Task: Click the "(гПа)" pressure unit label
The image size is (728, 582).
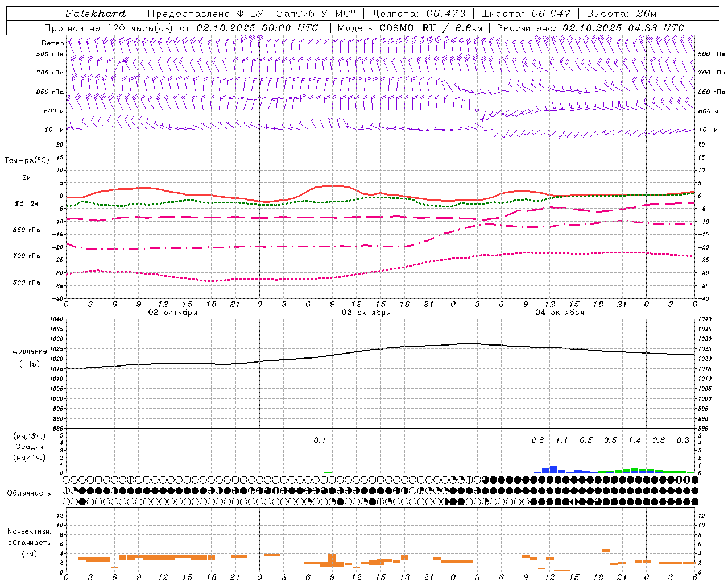Action: [30, 364]
